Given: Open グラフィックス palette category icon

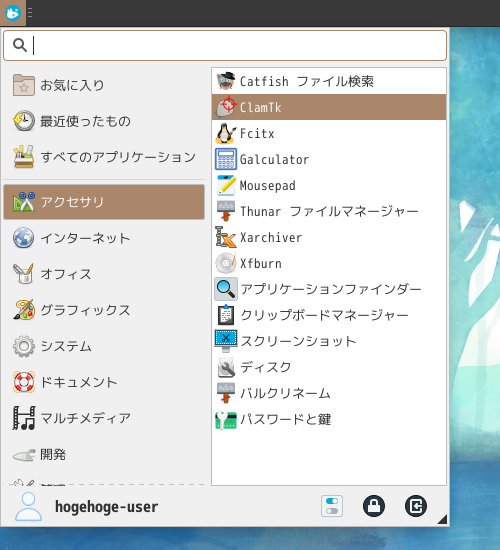Looking at the screenshot, I should [24, 310].
